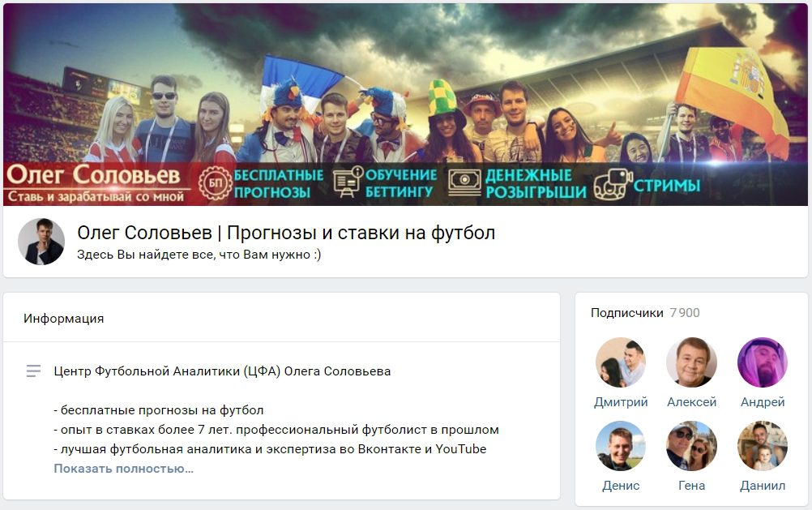Click the Информация section header

pyautogui.click(x=63, y=319)
